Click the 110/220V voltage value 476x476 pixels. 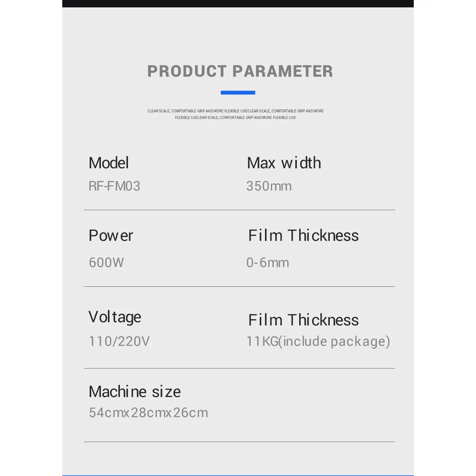tap(119, 341)
